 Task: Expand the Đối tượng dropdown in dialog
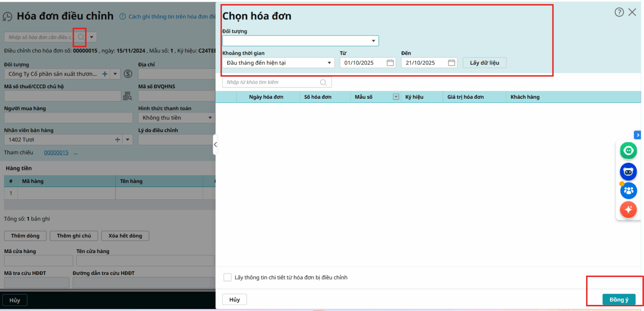tap(373, 41)
